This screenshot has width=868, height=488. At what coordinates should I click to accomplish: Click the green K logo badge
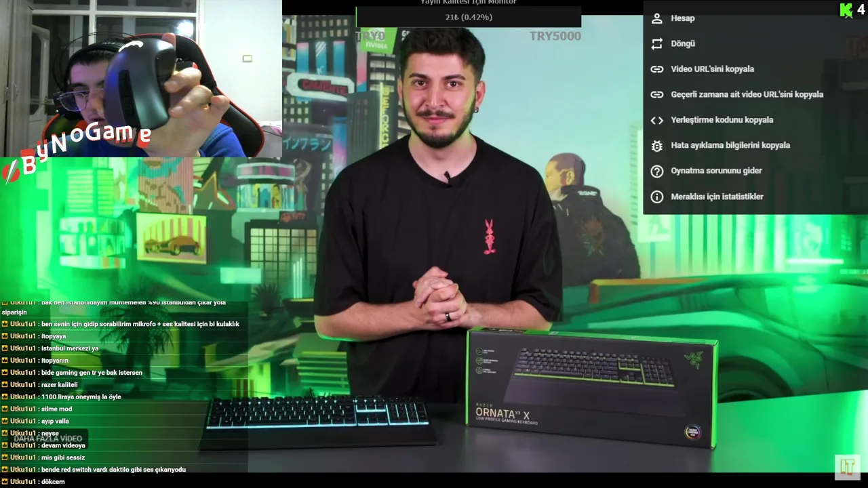click(846, 10)
